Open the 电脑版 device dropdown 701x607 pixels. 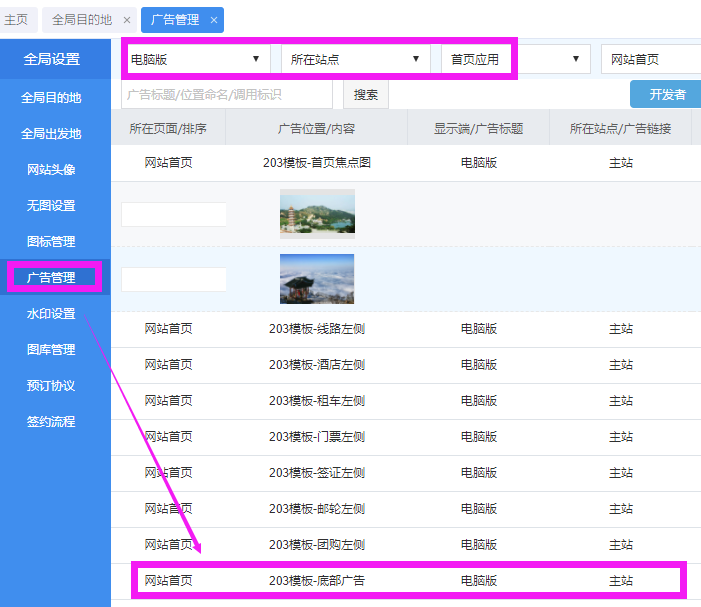point(196,59)
